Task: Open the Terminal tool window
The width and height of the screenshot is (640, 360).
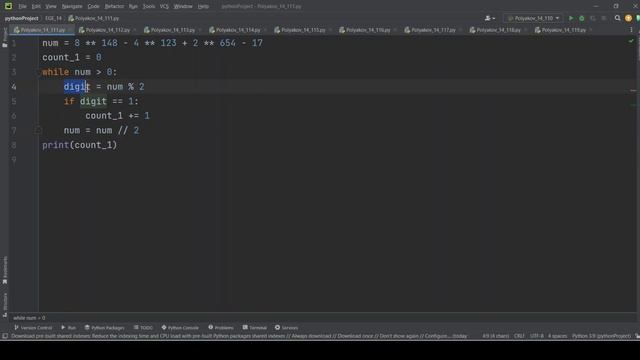Action: click(255, 328)
